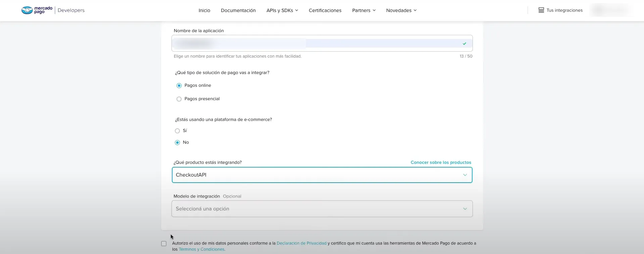The height and width of the screenshot is (254, 644).
Task: Open Tus integraciones list icon
Action: point(541,10)
